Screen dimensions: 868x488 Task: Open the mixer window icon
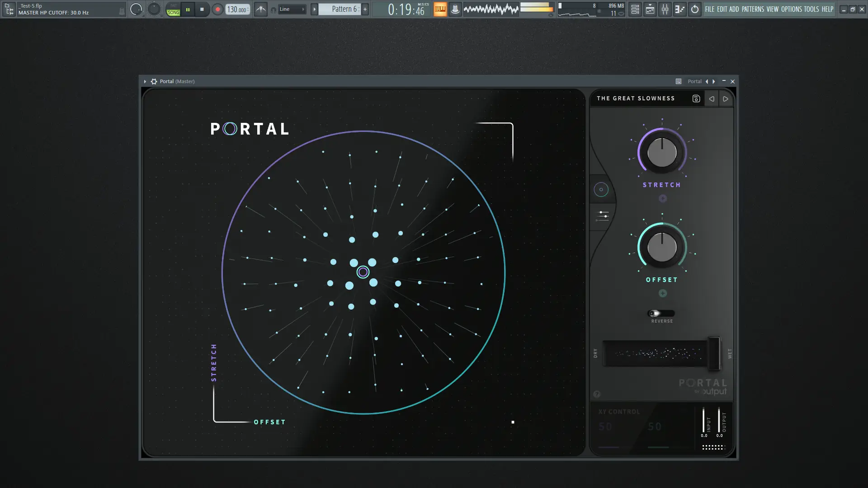click(665, 9)
